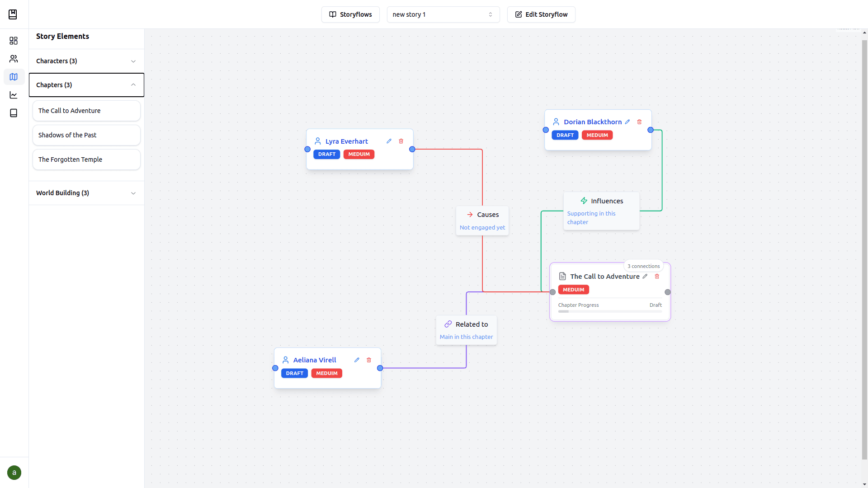Click pencil icon on Aeliana Virell node

pos(357,360)
